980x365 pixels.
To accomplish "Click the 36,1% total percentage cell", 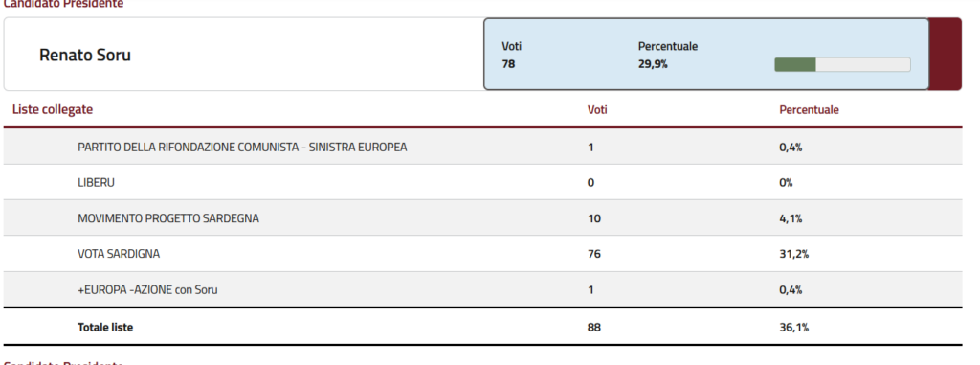I will tap(793, 327).
